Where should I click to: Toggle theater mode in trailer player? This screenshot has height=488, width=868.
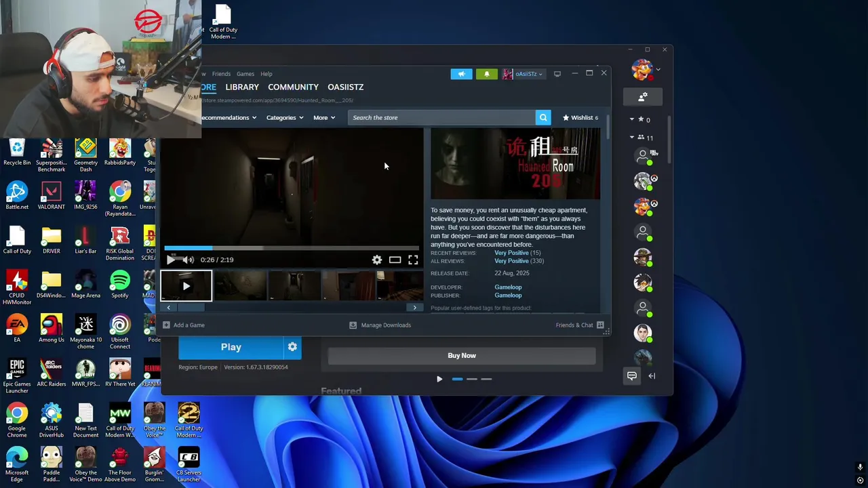[x=395, y=260]
